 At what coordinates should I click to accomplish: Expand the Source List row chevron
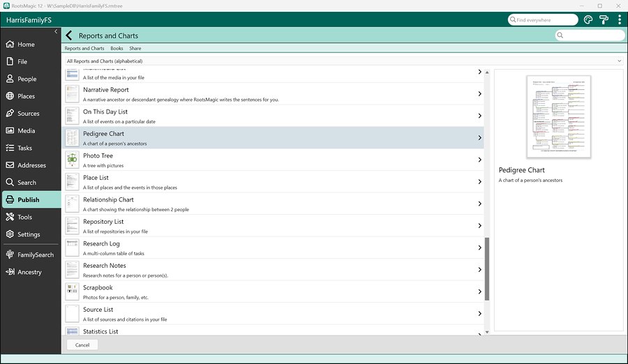click(x=479, y=314)
